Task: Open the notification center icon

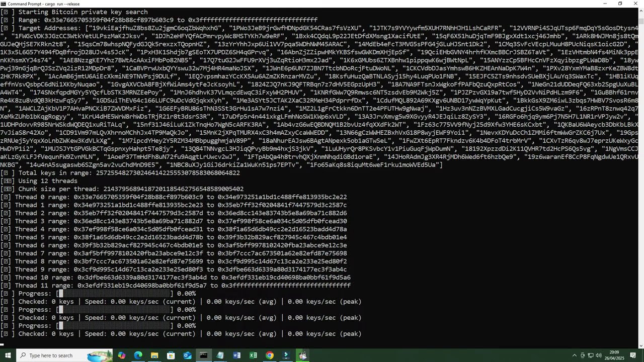Action: click(x=633, y=355)
